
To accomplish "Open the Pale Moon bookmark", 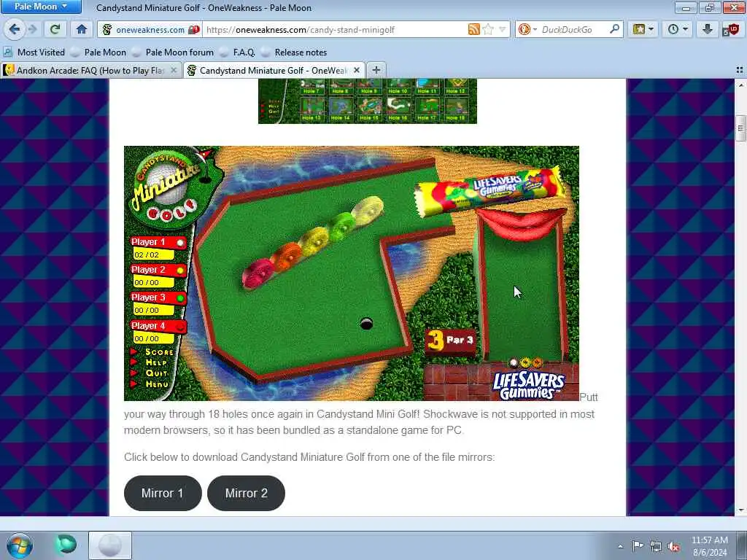I will pyautogui.click(x=98, y=52).
